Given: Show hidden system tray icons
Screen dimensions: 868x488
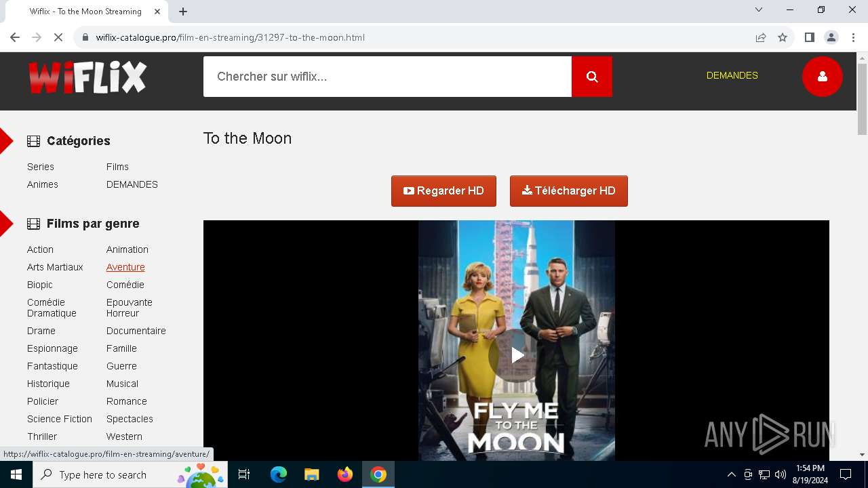Looking at the screenshot, I should coord(731,474).
